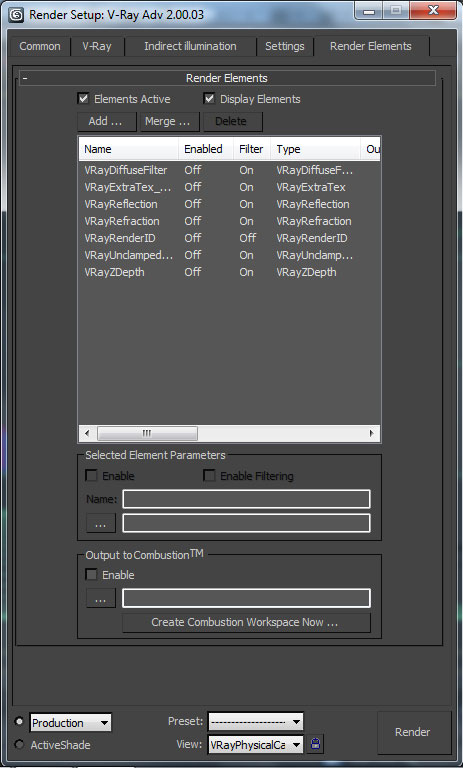Open the Preset dropdown
This screenshot has width=463, height=768.
point(255,721)
